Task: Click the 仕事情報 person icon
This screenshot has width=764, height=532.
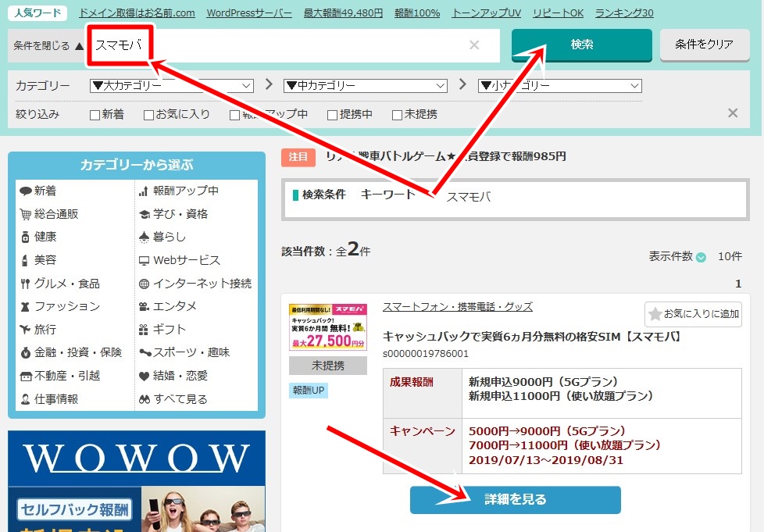Action: click(25, 399)
